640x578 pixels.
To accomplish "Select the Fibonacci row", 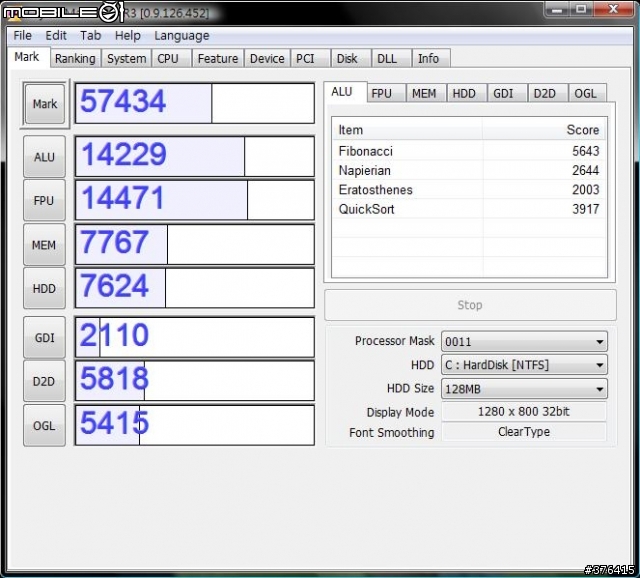I will tap(469, 151).
